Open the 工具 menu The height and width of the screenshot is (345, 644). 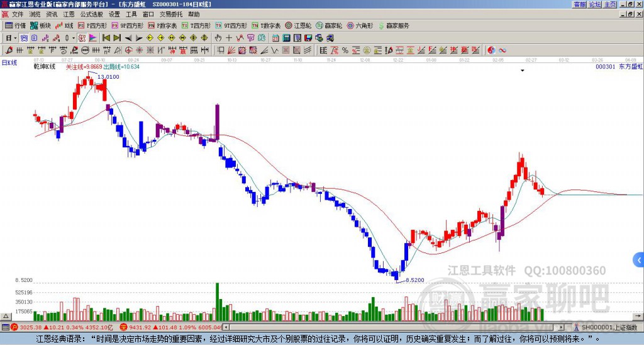pyautogui.click(x=131, y=14)
